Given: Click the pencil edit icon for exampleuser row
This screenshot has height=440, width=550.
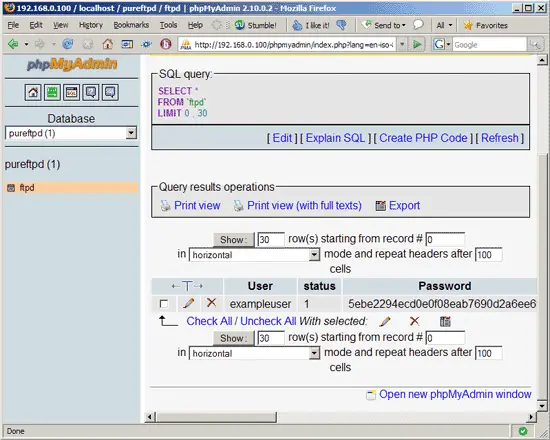Looking at the screenshot, I should (x=189, y=303).
